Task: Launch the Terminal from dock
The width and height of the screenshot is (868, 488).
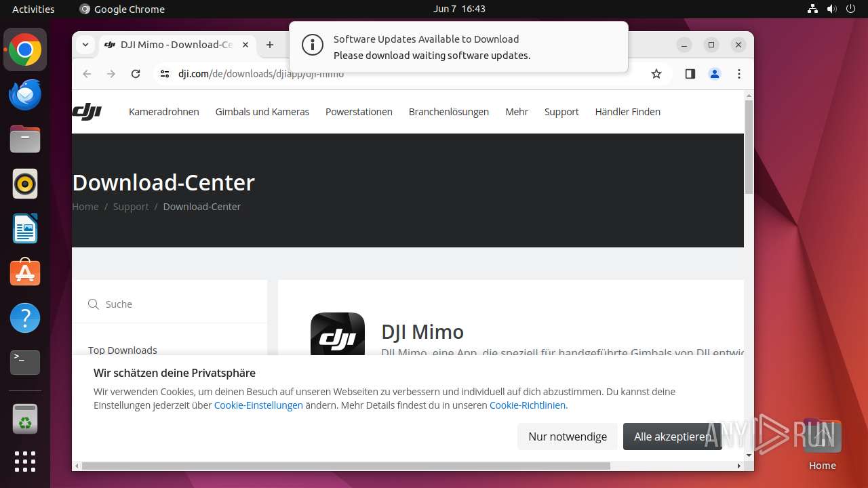Action: (x=25, y=363)
